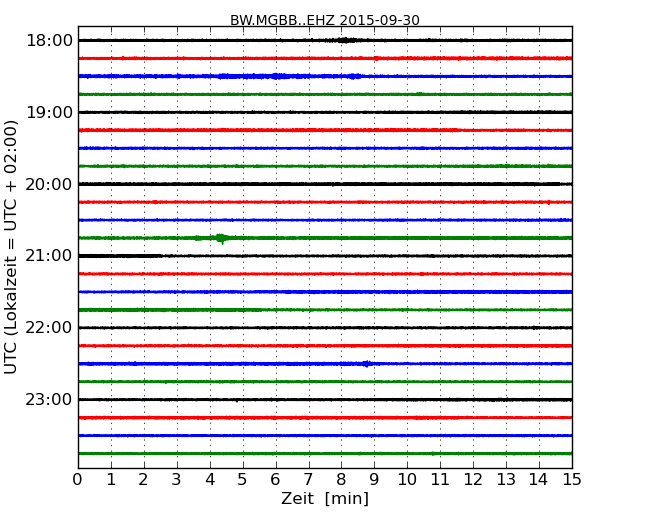Click the x-axis tick label 4
This screenshot has width=650, height=520.
click(x=210, y=479)
